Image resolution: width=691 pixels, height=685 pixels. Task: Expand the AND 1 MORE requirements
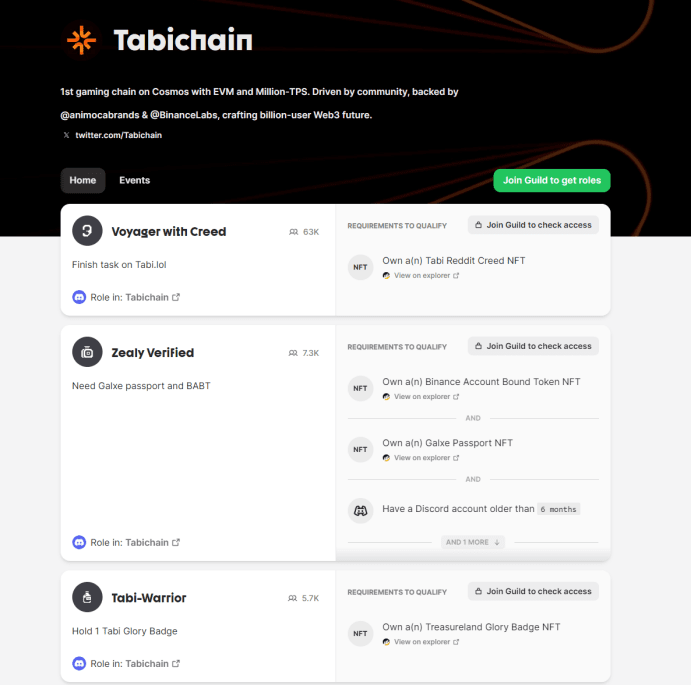tap(472, 542)
